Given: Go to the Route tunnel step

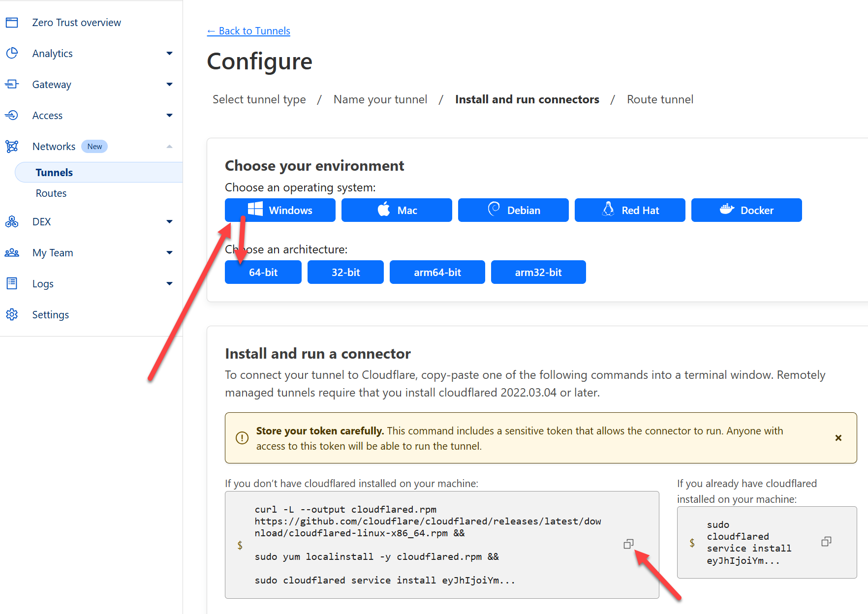Looking at the screenshot, I should tap(660, 99).
